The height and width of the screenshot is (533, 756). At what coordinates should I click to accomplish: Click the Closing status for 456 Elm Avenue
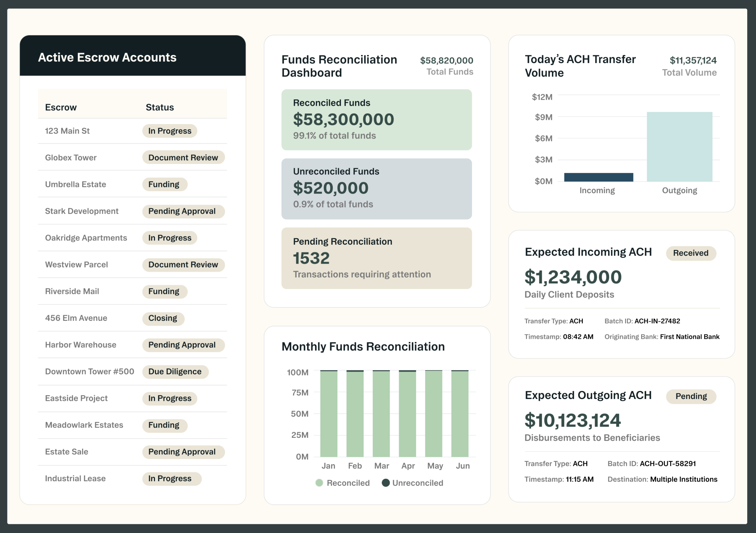click(x=163, y=318)
